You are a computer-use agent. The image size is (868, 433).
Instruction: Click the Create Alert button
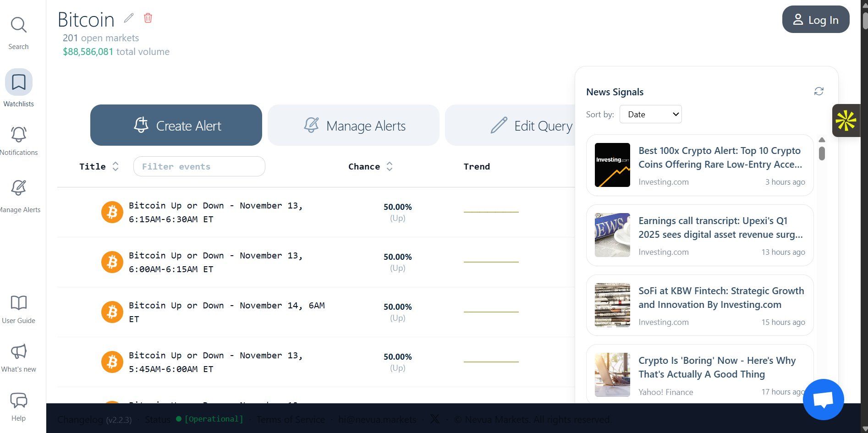click(176, 125)
